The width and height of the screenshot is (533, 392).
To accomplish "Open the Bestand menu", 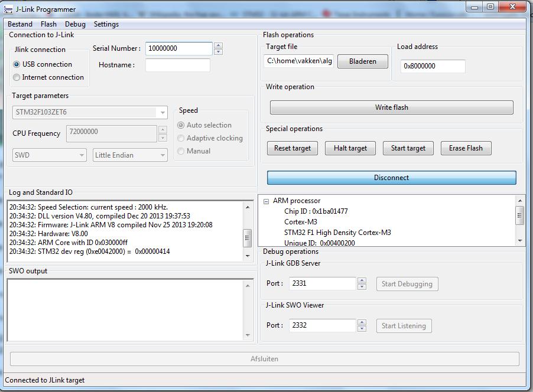I will 20,24.
